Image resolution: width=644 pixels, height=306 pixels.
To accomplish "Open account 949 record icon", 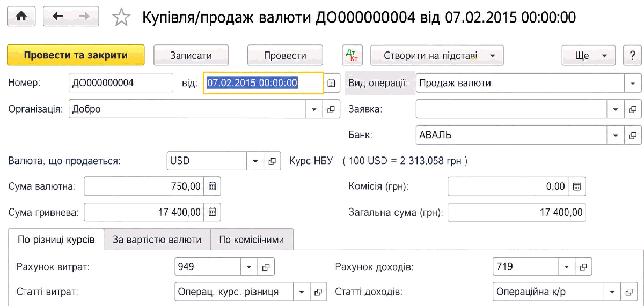I will [266, 266].
